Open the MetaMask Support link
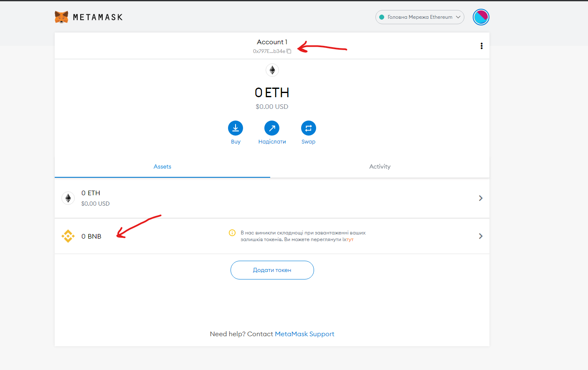The image size is (588, 370). [304, 334]
